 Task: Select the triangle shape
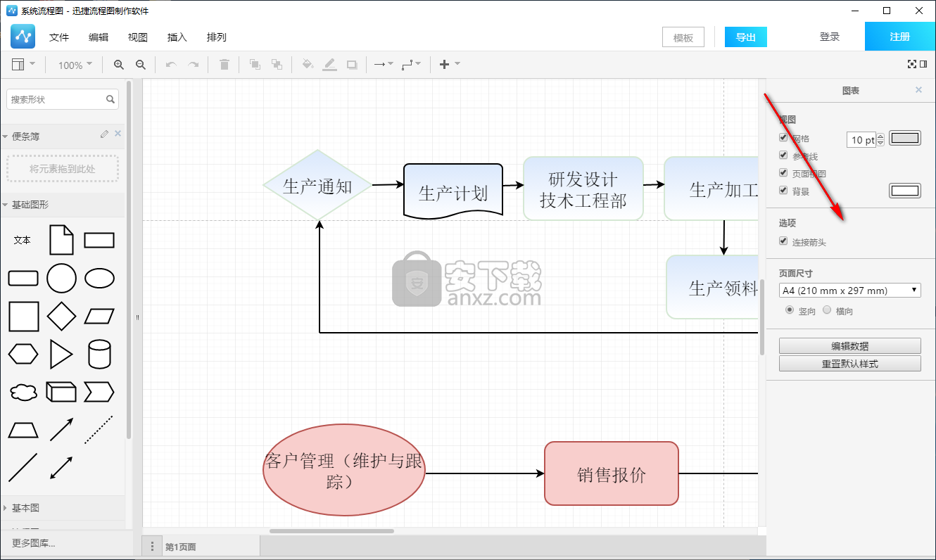(61, 355)
